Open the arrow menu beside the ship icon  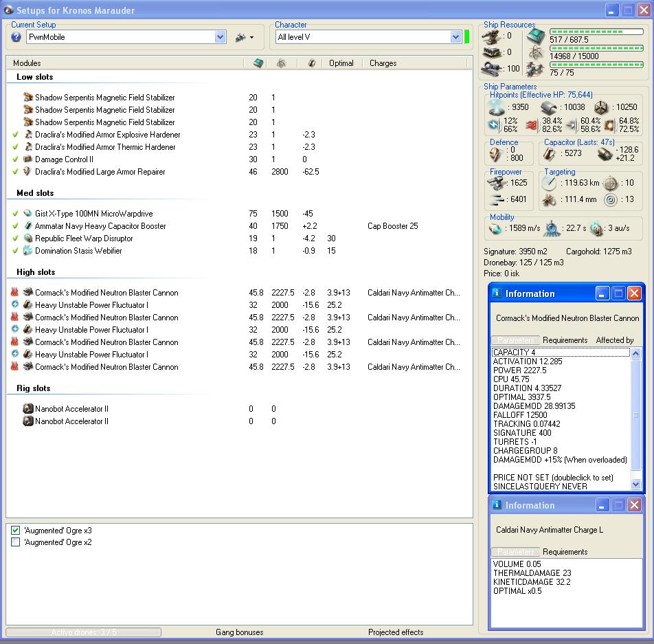pos(251,38)
